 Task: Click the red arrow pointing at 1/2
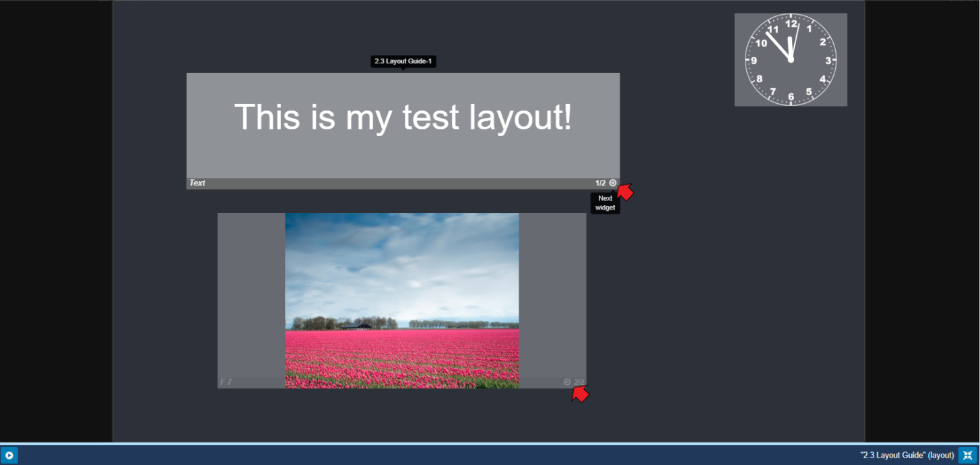626,193
